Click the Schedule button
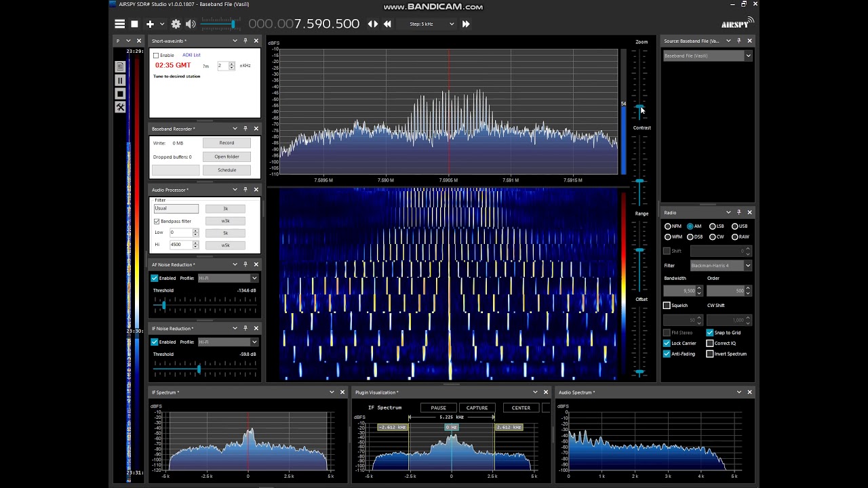This screenshot has width=868, height=488. tap(226, 170)
